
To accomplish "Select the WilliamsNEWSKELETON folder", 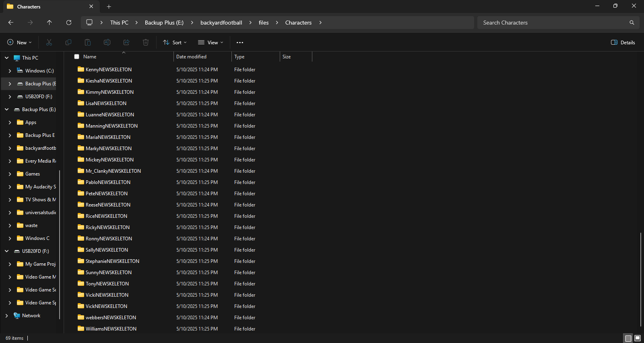I will pyautogui.click(x=111, y=329).
